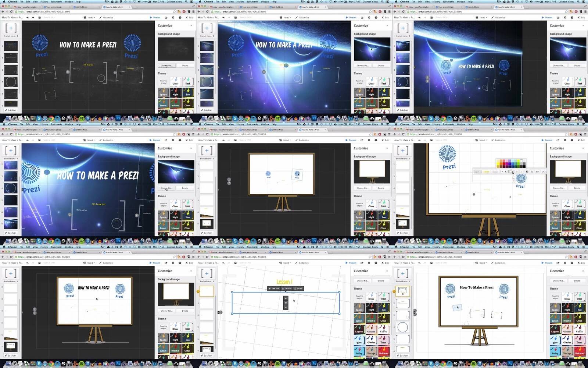Open Spotify from the dock in 17:53 screenshot
The height and width of the screenshot is (368, 588).
point(277,363)
